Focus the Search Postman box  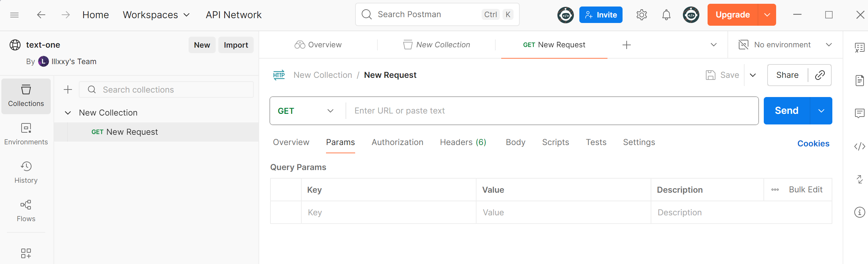437,14
